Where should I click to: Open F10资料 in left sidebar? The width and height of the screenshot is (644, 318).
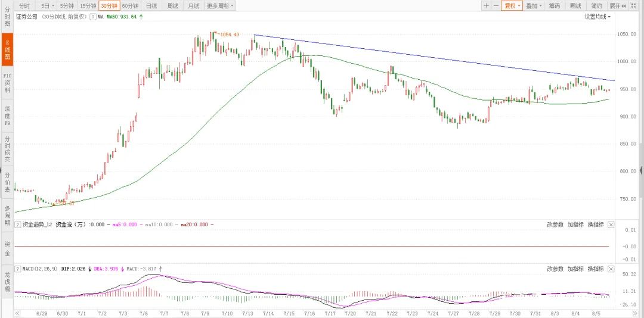click(x=7, y=82)
